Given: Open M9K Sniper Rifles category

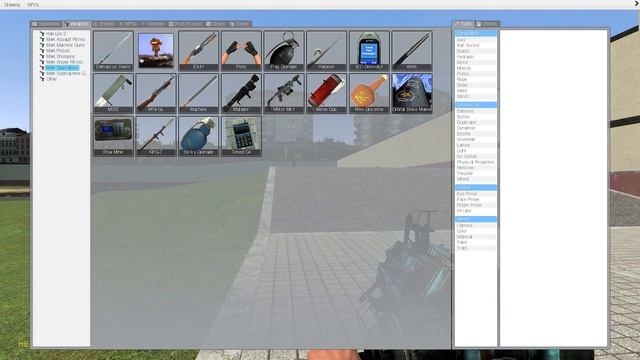Looking at the screenshot, I should [64, 62].
